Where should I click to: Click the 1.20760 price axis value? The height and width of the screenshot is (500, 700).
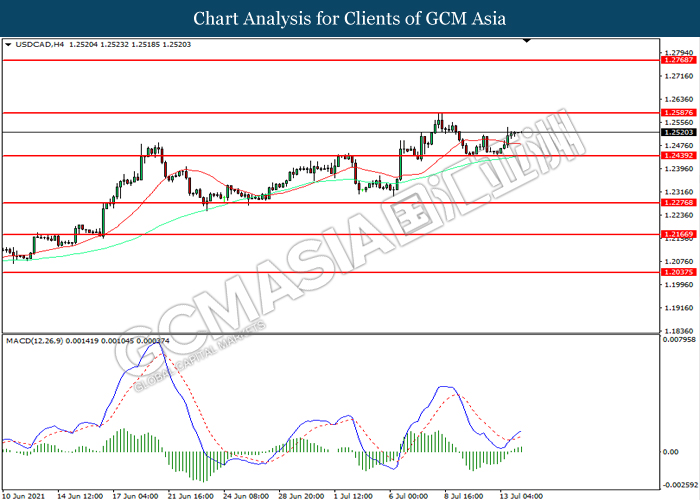click(679, 262)
